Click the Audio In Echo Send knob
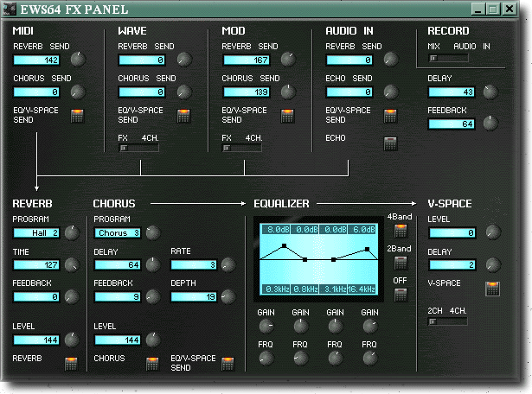The image size is (532, 394). click(x=391, y=92)
